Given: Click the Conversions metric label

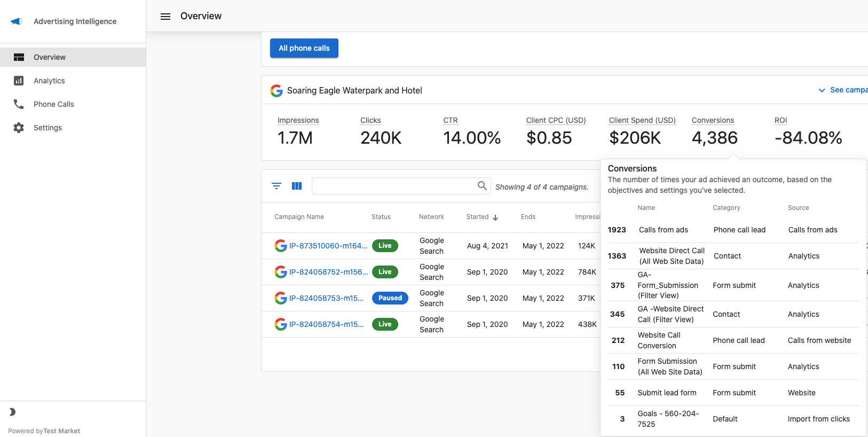Looking at the screenshot, I should (713, 120).
